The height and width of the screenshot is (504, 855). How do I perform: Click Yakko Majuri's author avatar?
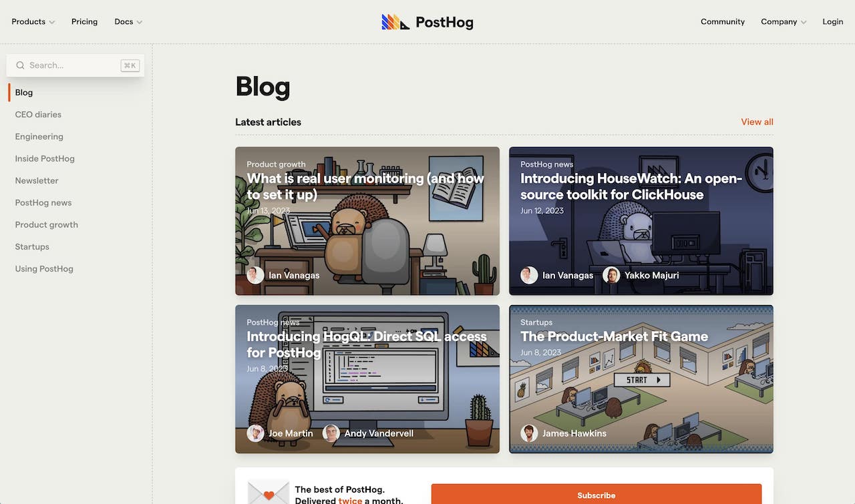[x=611, y=275]
